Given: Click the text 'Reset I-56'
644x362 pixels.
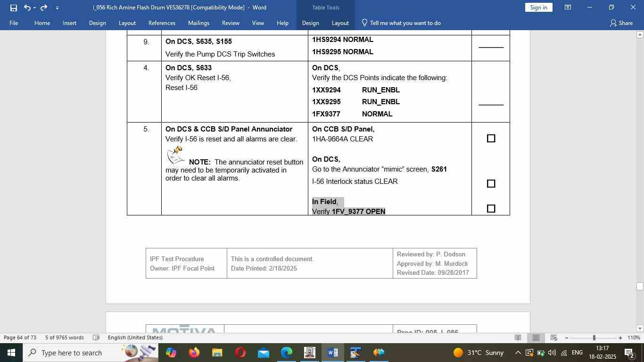Looking at the screenshot, I should [182, 88].
